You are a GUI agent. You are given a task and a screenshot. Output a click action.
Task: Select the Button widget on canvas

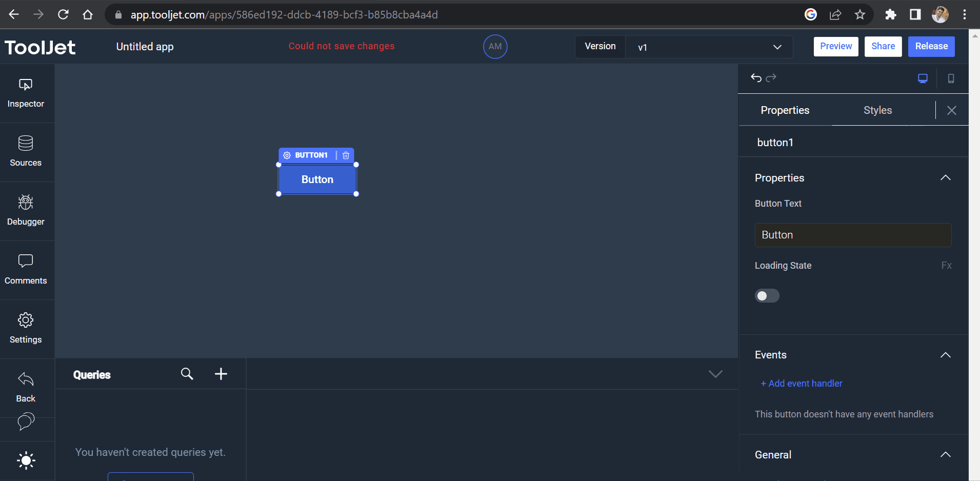pyautogui.click(x=317, y=179)
